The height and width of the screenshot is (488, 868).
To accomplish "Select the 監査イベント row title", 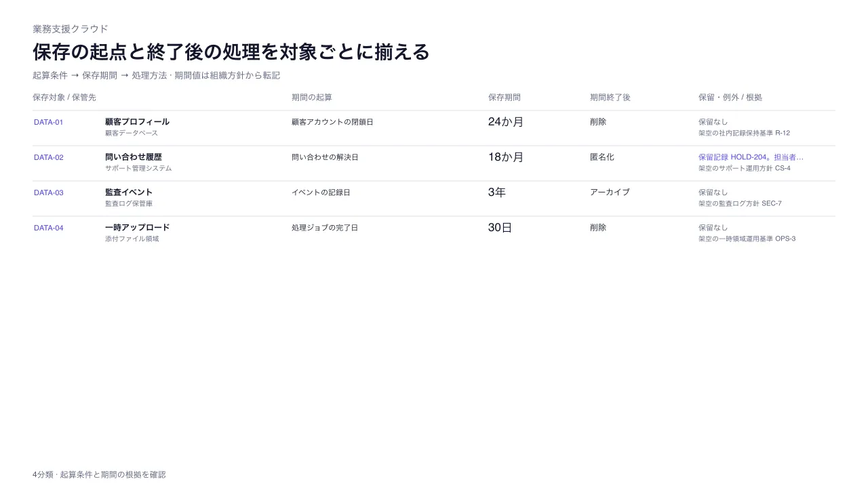I will [x=129, y=192].
